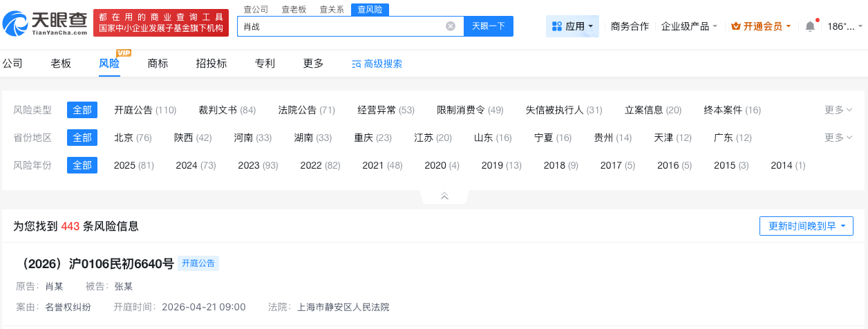Filter year 2023 (93)

258,165
